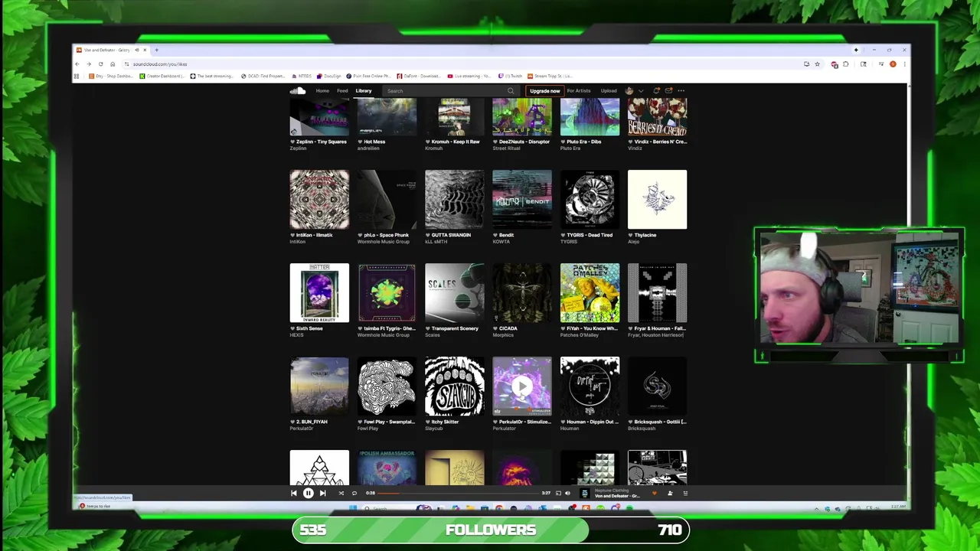This screenshot has height=551, width=980.
Task: Open the Wormhole Music Group link under phLo
Action: coord(384,242)
